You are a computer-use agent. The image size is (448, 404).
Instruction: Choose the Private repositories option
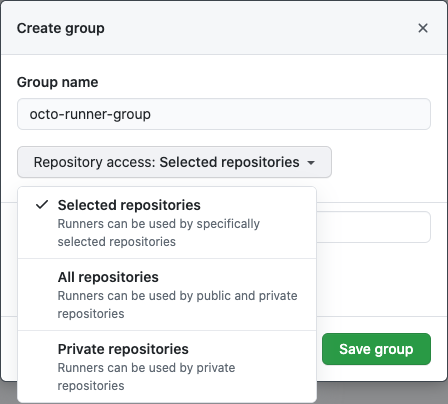167,367
